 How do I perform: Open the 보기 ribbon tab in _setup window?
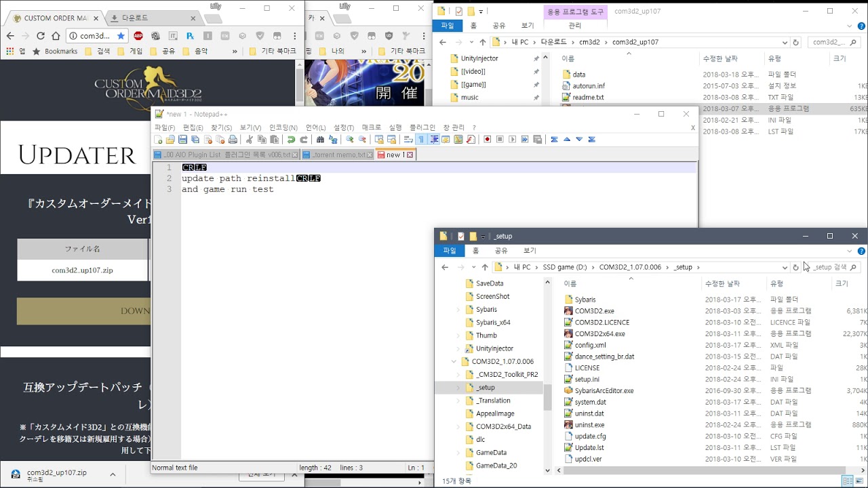[530, 251]
